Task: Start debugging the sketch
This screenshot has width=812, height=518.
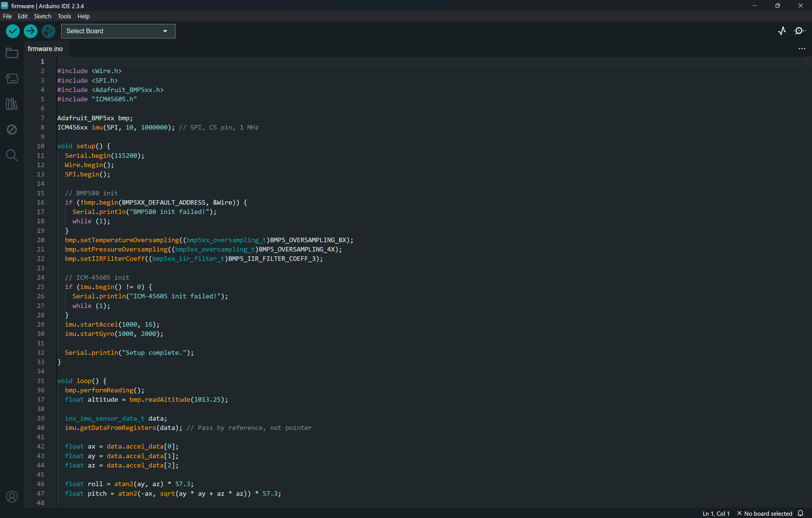Action: tap(48, 31)
